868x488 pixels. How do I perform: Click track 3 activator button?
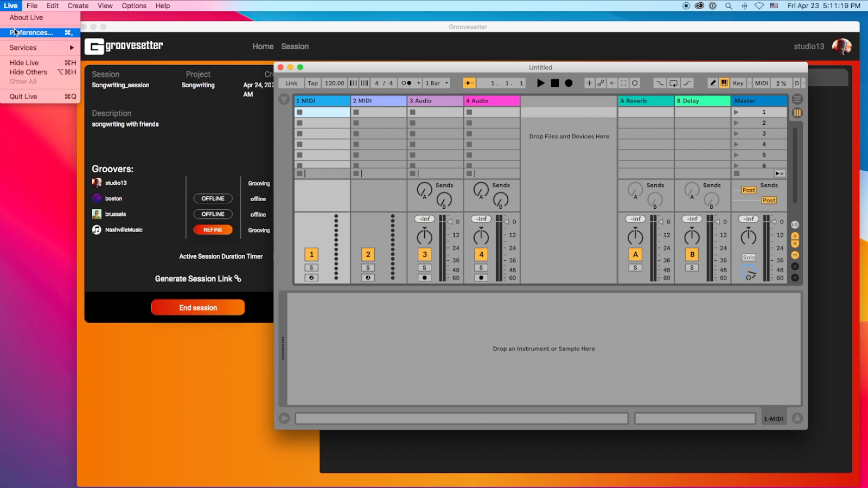tap(425, 254)
